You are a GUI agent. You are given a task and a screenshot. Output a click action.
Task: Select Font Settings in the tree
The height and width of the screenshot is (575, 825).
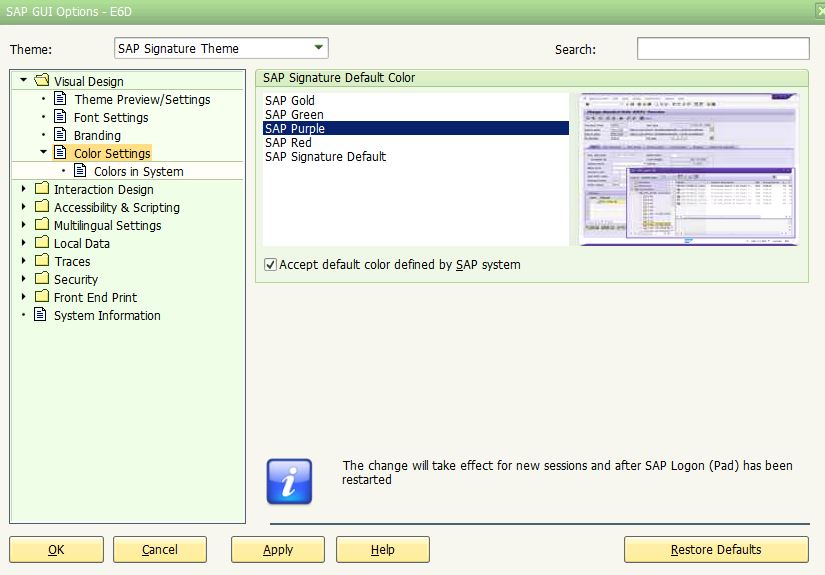click(x=111, y=117)
